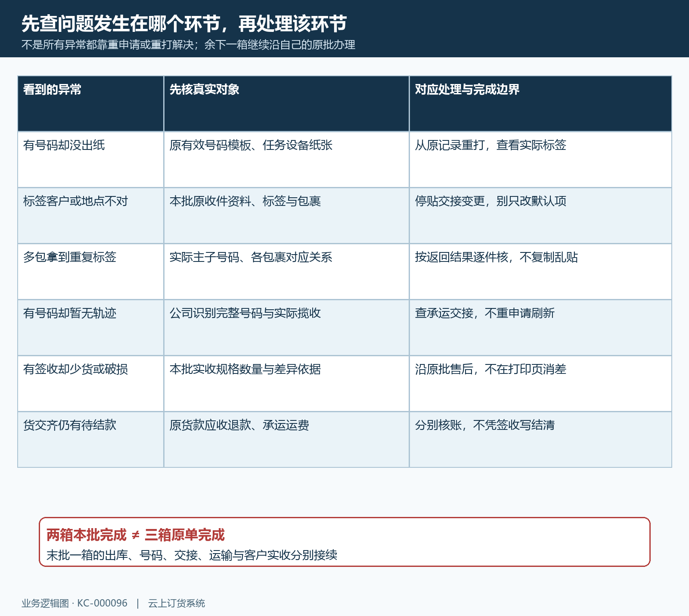Click the footer text 云上订货系统

(x=177, y=603)
